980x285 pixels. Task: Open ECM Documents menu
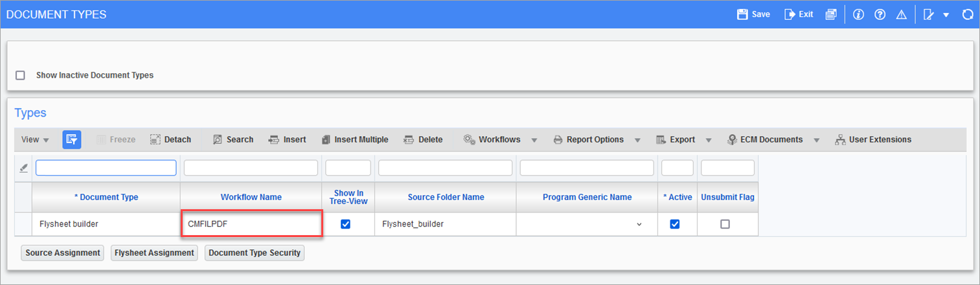pos(765,139)
